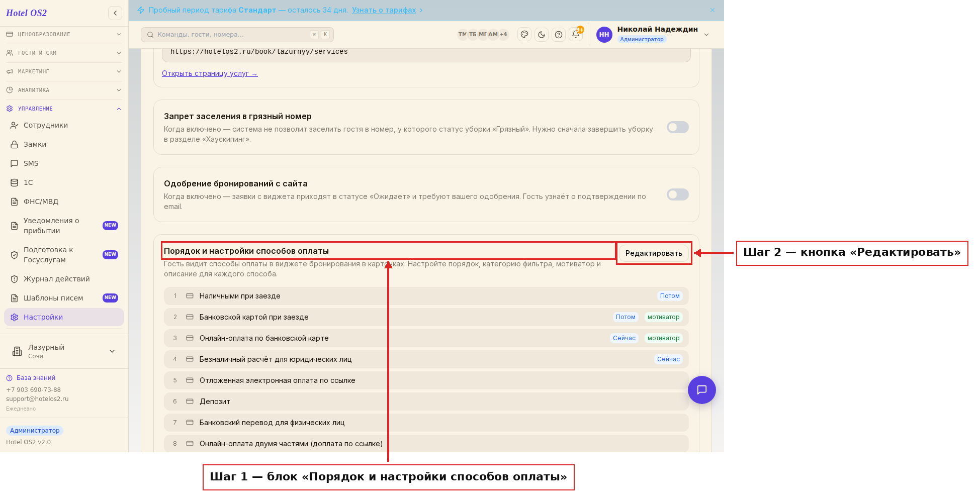Click the magnifier icon in the search box
980x502 pixels.
(150, 35)
